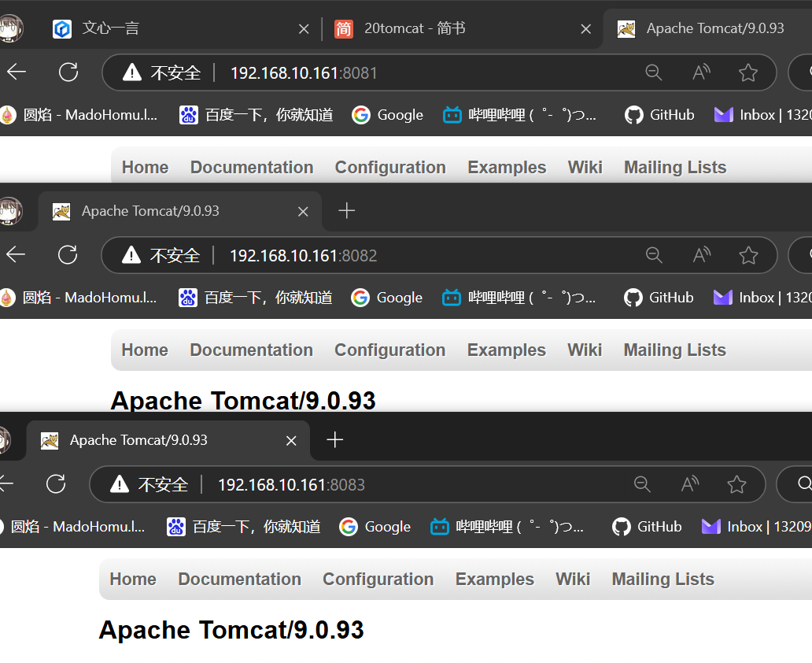The height and width of the screenshot is (663, 812).
Task: Click not-secure warning icon in 8082 window
Action: (131, 254)
